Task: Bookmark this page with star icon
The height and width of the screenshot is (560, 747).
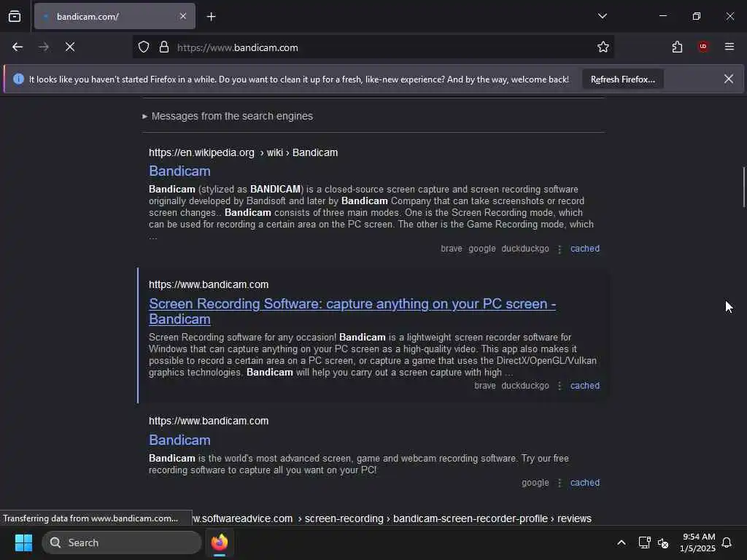Action: click(603, 47)
